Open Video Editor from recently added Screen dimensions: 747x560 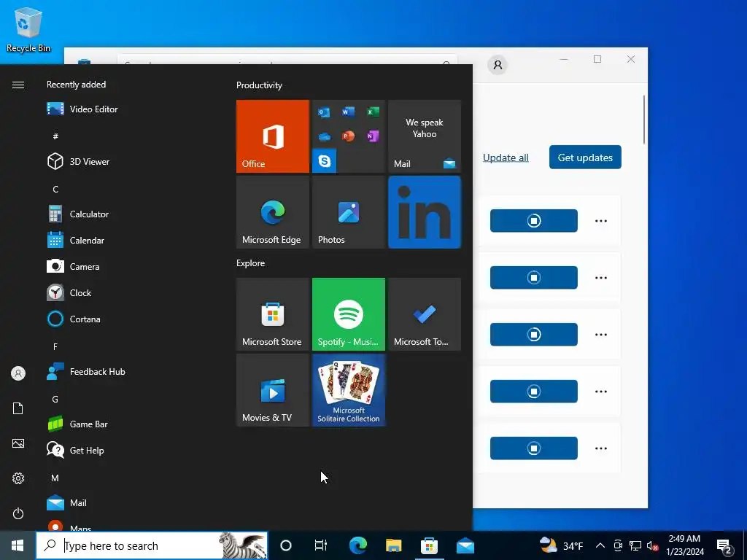82,109
